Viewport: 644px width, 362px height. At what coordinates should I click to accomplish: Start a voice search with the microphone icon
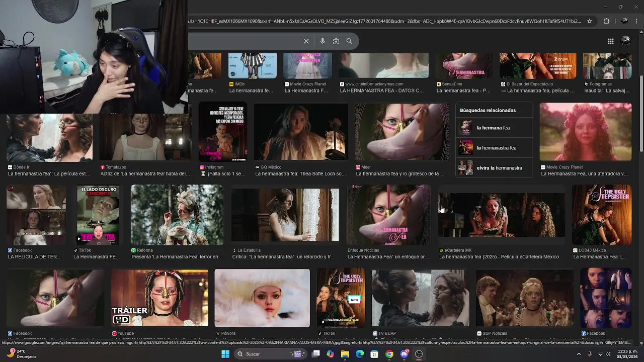click(323, 41)
